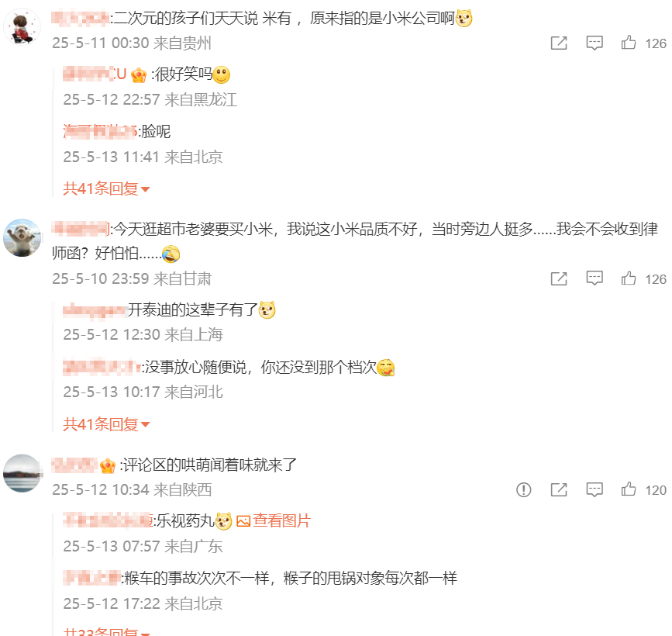
Task: Expand 共41条回复 under the 甘肃 comment
Action: click(x=106, y=424)
